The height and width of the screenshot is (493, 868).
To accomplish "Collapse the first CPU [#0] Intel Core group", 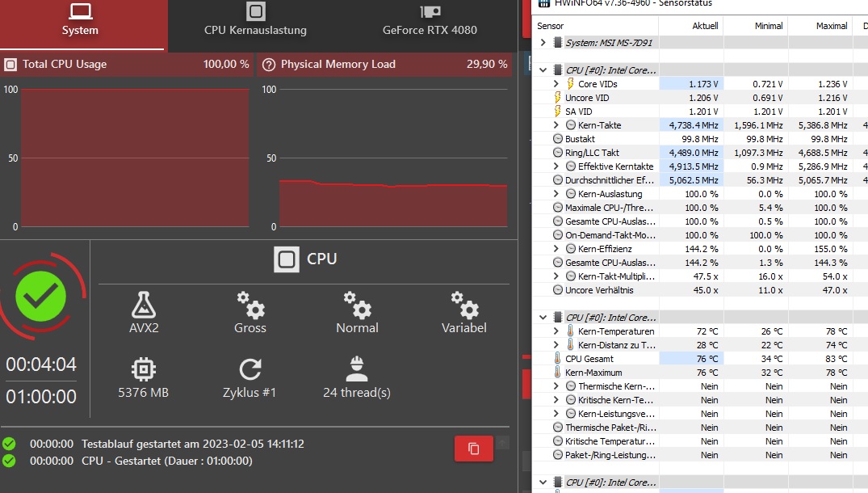I will click(543, 70).
